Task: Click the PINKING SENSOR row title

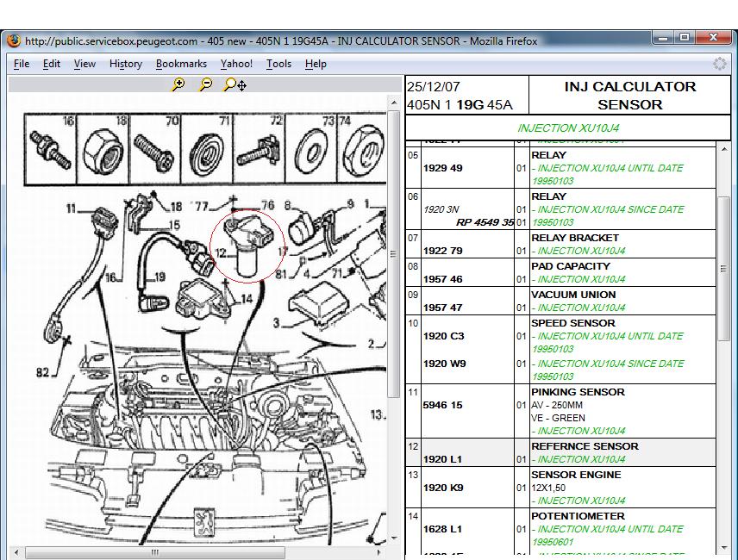Action: [578, 392]
